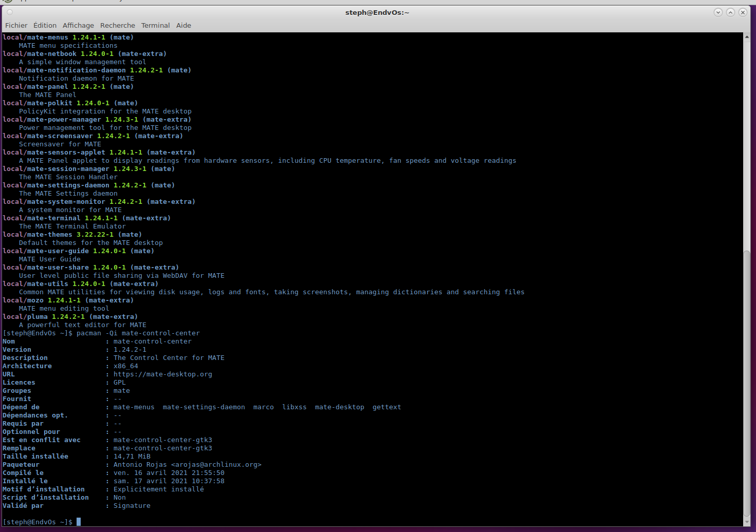Image resolution: width=756 pixels, height=532 pixels.
Task: Open the Affichage menu
Action: pyautogui.click(x=78, y=25)
